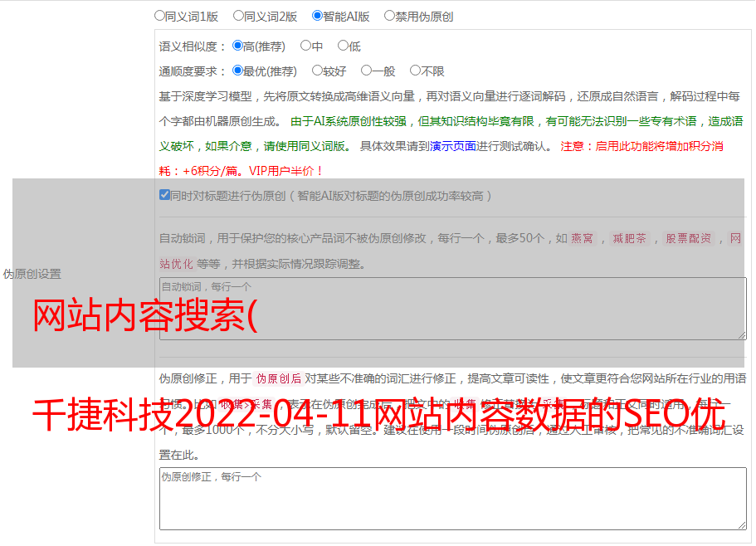Set 通顺度要求 to 一般
Viewport: 756px width, 546px height.
(x=367, y=71)
